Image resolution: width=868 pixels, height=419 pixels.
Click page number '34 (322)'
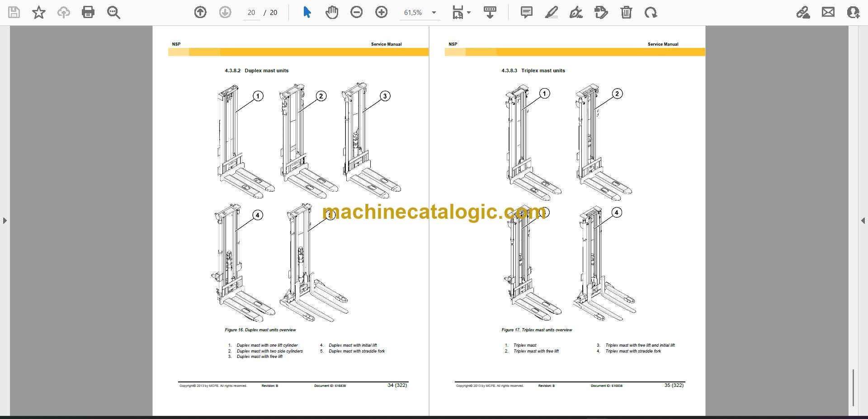point(397,385)
